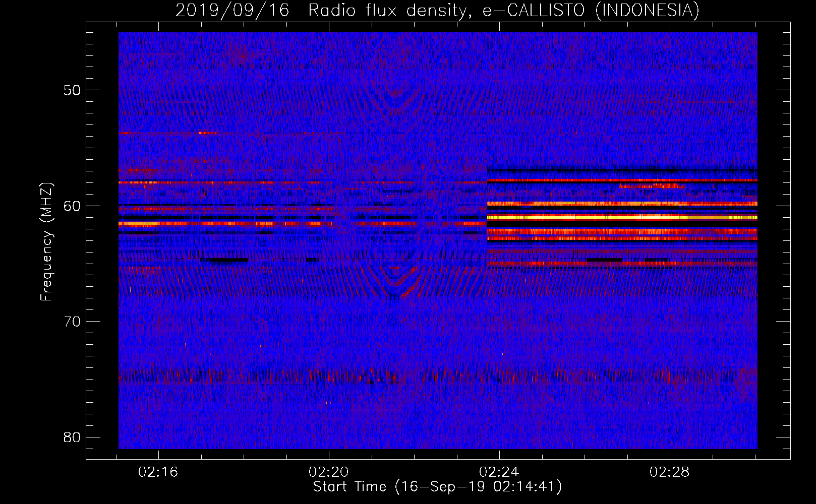
Task: Click the '02:16' time tick label
Action: (158, 472)
